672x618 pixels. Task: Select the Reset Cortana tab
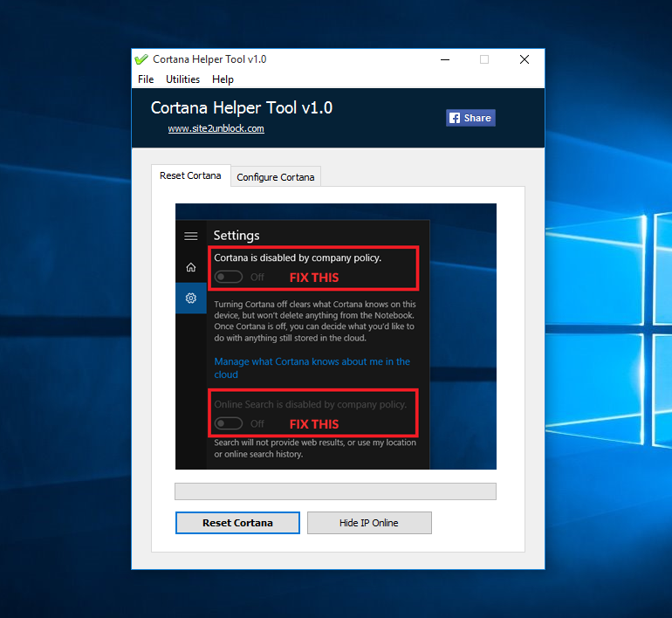coord(191,175)
